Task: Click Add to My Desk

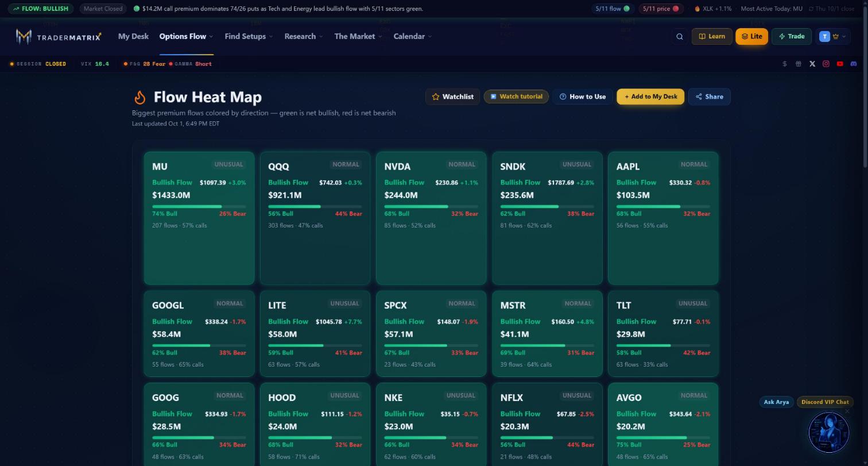Action: 650,97
